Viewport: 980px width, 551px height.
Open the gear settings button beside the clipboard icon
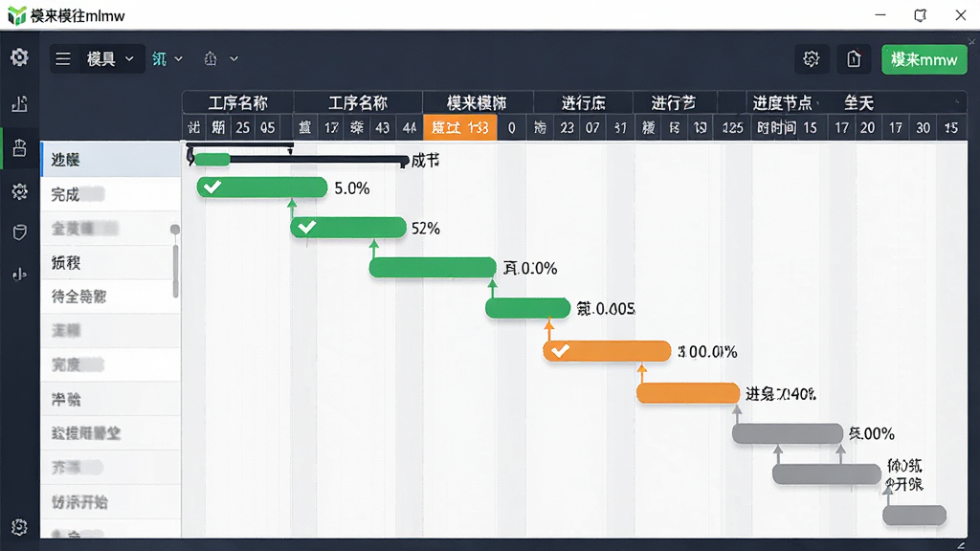(x=812, y=59)
